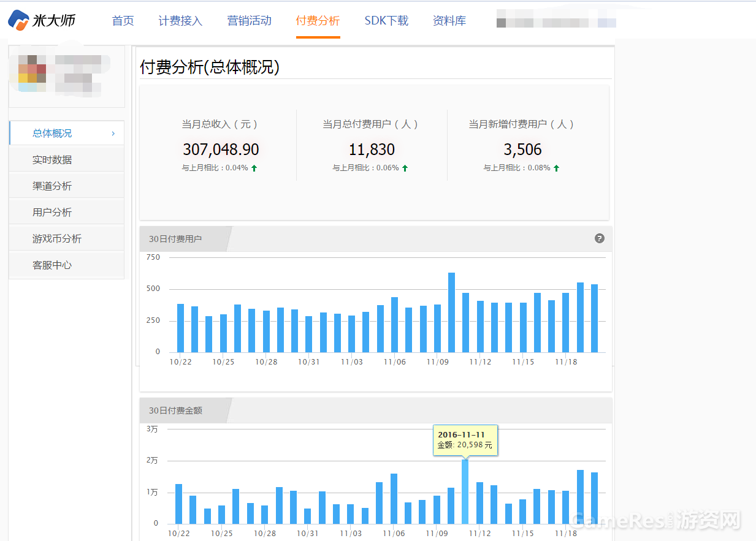Go to the 首页 nav tab
The height and width of the screenshot is (541, 756).
[x=123, y=21]
